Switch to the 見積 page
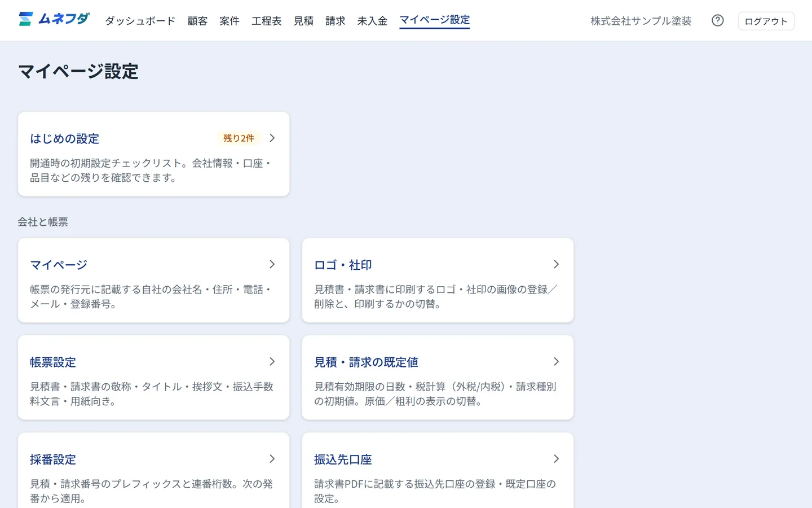Viewport: 812px width, 508px height. (x=303, y=21)
